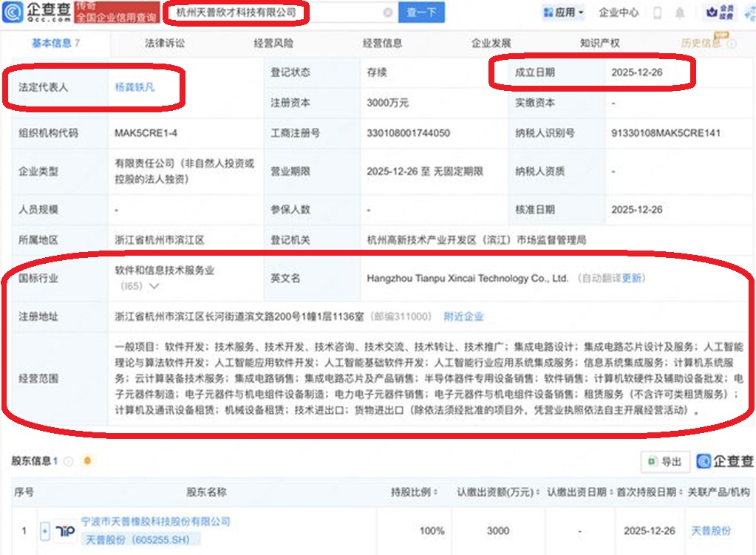Select the 注册地址 address text
The height and width of the screenshot is (555, 756).
[239, 316]
